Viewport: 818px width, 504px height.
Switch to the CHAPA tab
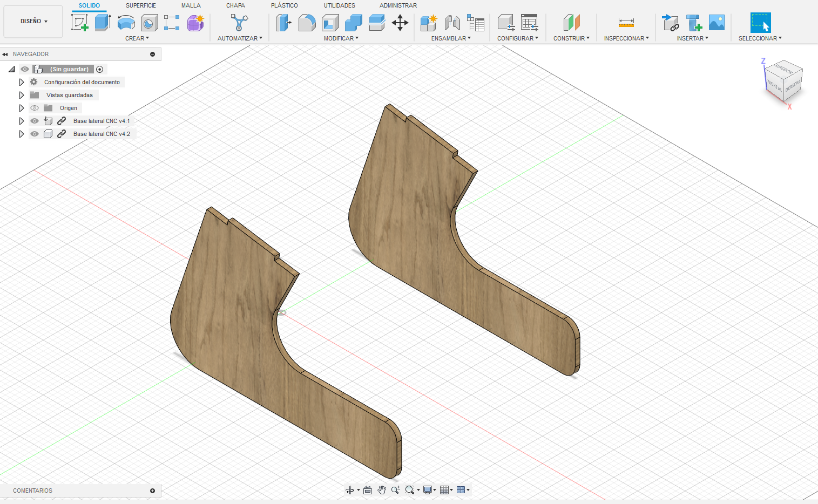(x=235, y=5)
